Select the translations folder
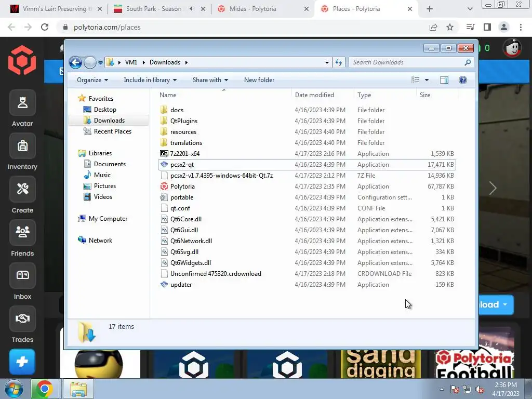Image resolution: width=532 pixels, height=399 pixels. click(x=307, y=142)
